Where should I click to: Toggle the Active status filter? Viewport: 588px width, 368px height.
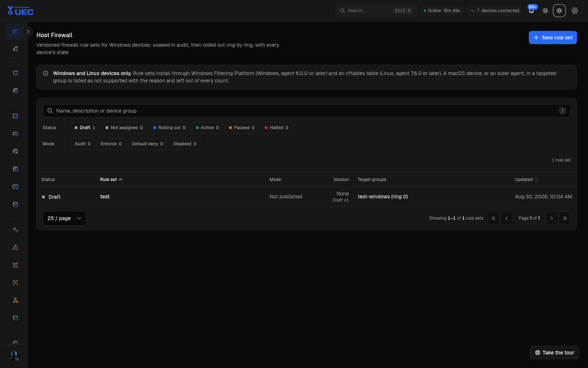(x=207, y=128)
